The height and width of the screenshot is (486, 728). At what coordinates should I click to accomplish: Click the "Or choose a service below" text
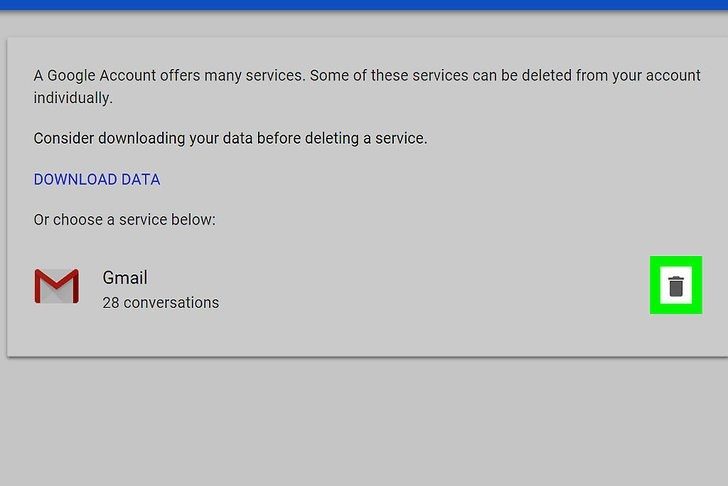[124, 219]
